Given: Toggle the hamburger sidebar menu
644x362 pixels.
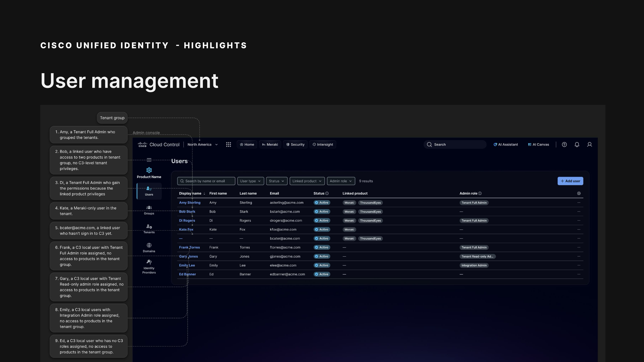Looking at the screenshot, I should click(149, 160).
